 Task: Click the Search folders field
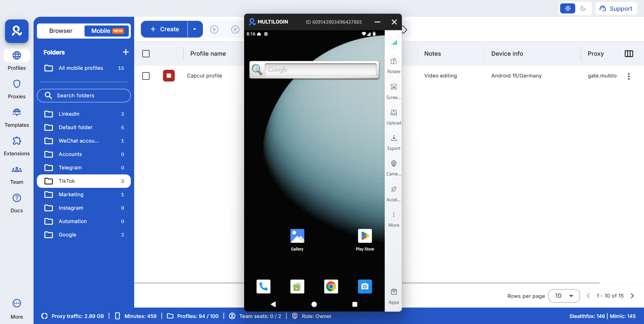[84, 96]
